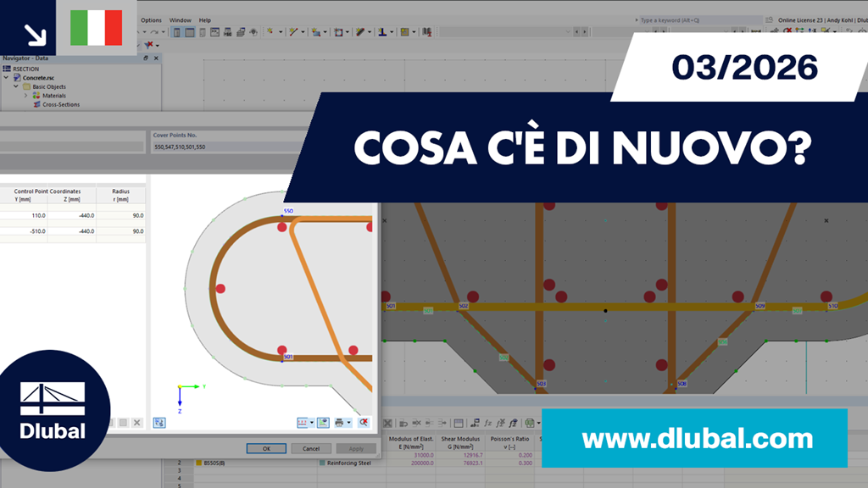
Task: Open the new surface dropdown arrow
Action: (x=325, y=32)
